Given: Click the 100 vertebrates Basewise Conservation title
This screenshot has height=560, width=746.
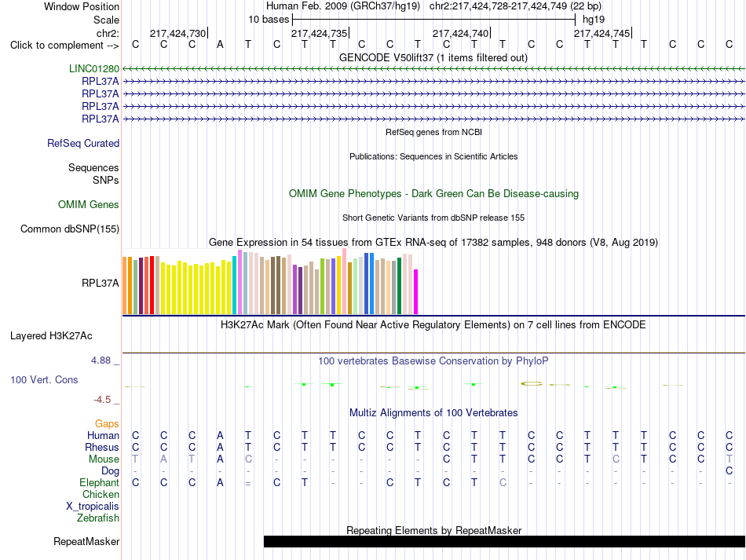Looking at the screenshot, I should 433,361.
